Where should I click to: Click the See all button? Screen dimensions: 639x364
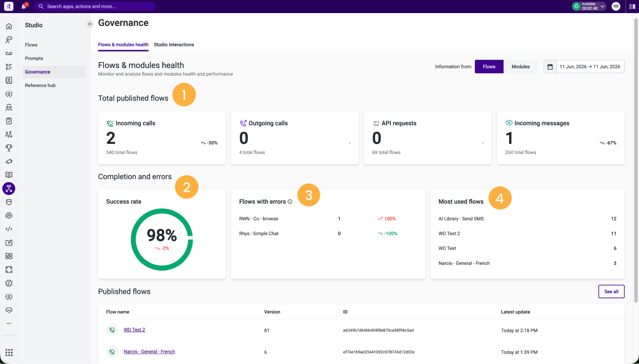pyautogui.click(x=611, y=291)
